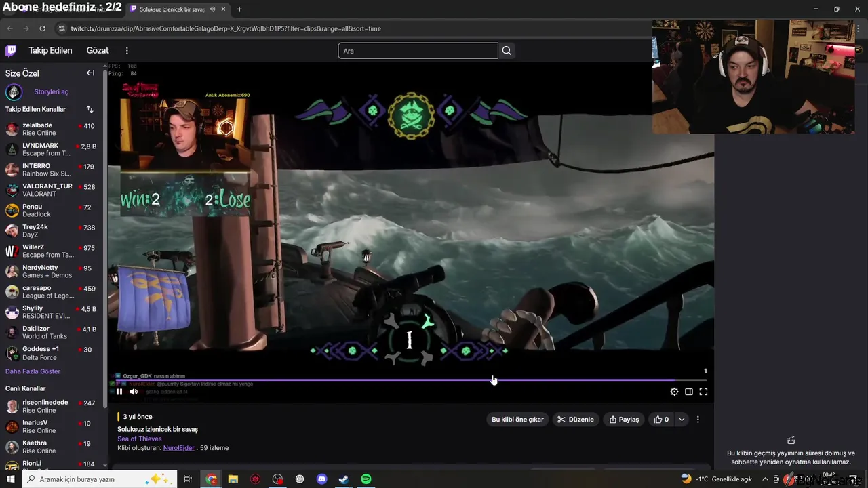Open the Gözat browse tab
This screenshot has height=488, width=868.
[98, 51]
